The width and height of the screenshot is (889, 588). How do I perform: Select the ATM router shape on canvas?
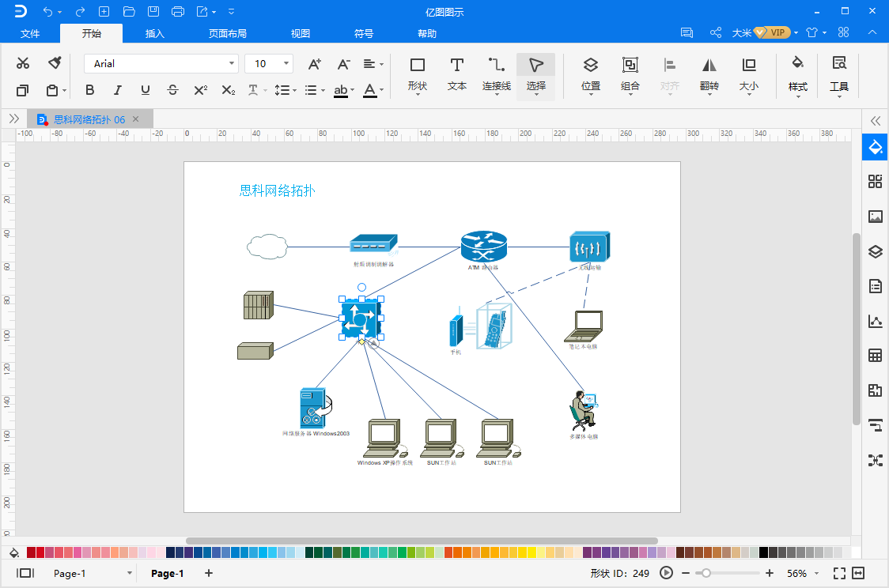click(483, 247)
